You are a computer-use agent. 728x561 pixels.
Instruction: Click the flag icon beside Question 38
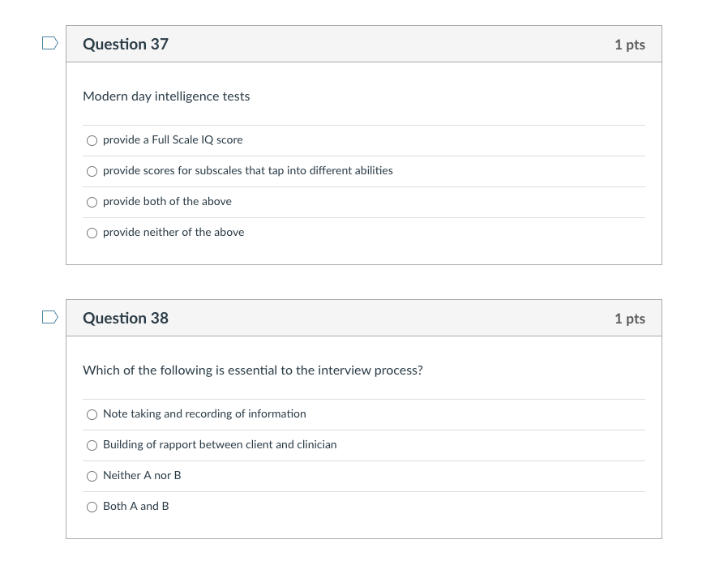49,317
